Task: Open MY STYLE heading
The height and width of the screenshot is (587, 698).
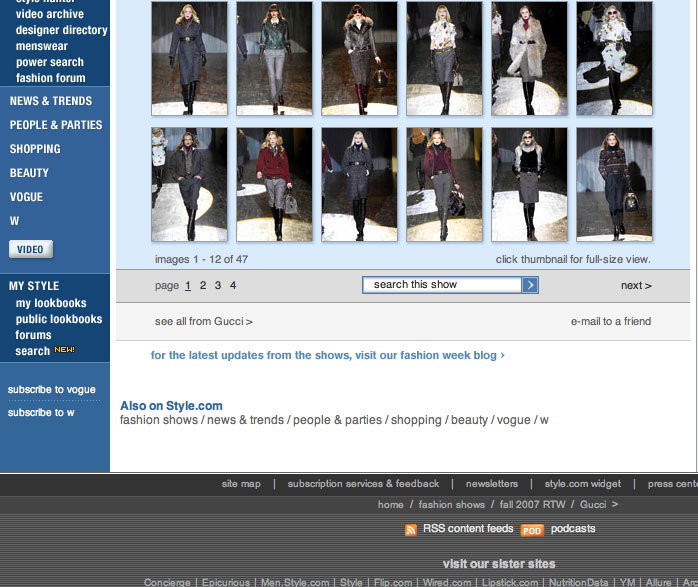Action: click(x=34, y=286)
